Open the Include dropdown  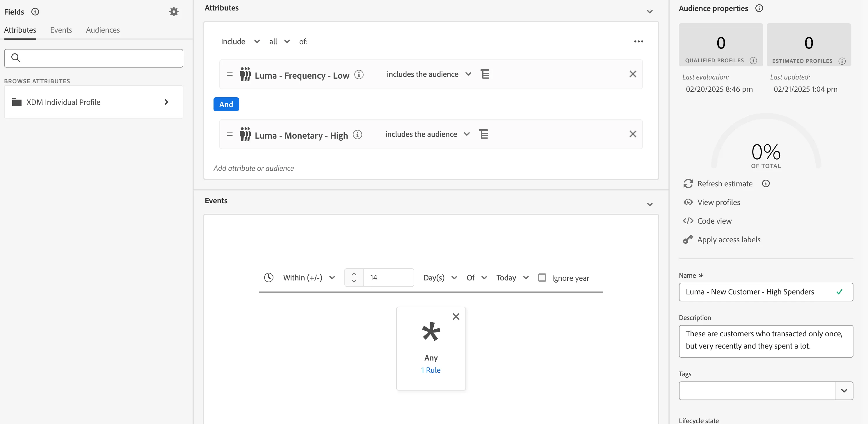[x=240, y=41]
